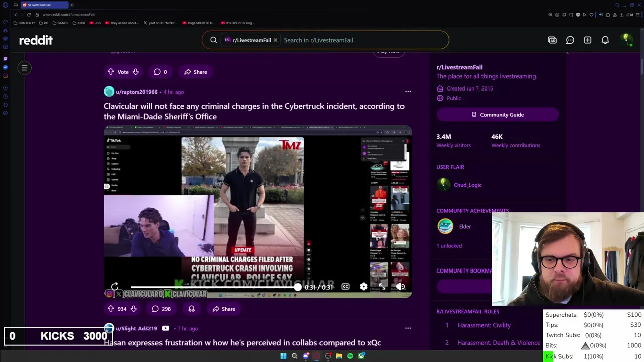View the 1 unlocked achievements link
This screenshot has width=644, height=362.
tap(449, 246)
